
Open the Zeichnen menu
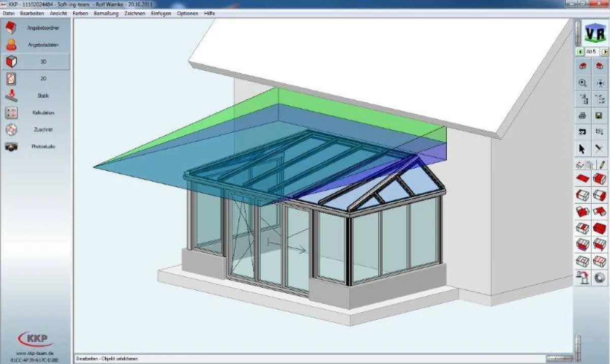(134, 13)
